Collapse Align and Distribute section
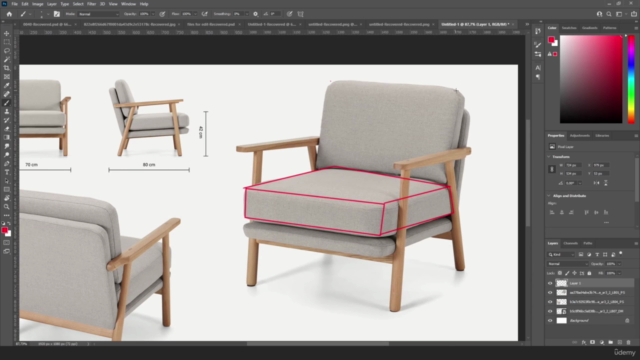Image resolution: width=640 pixels, height=360 pixels. (x=549, y=196)
